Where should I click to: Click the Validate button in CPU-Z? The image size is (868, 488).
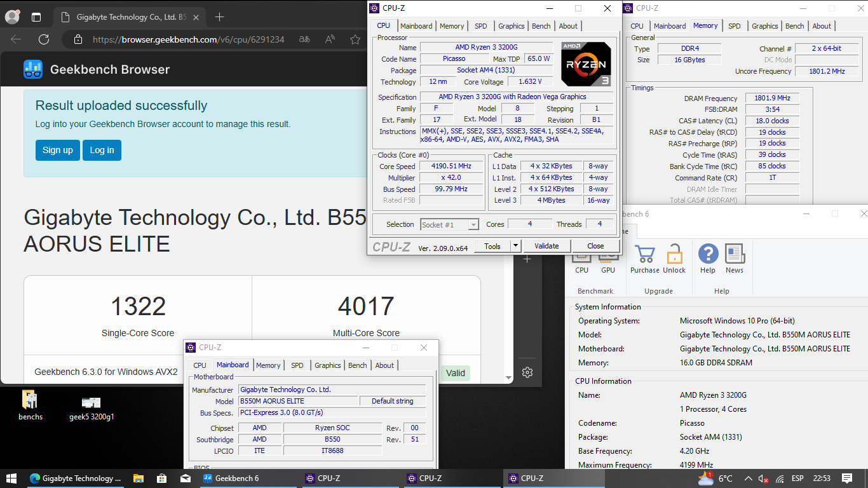[x=546, y=246]
